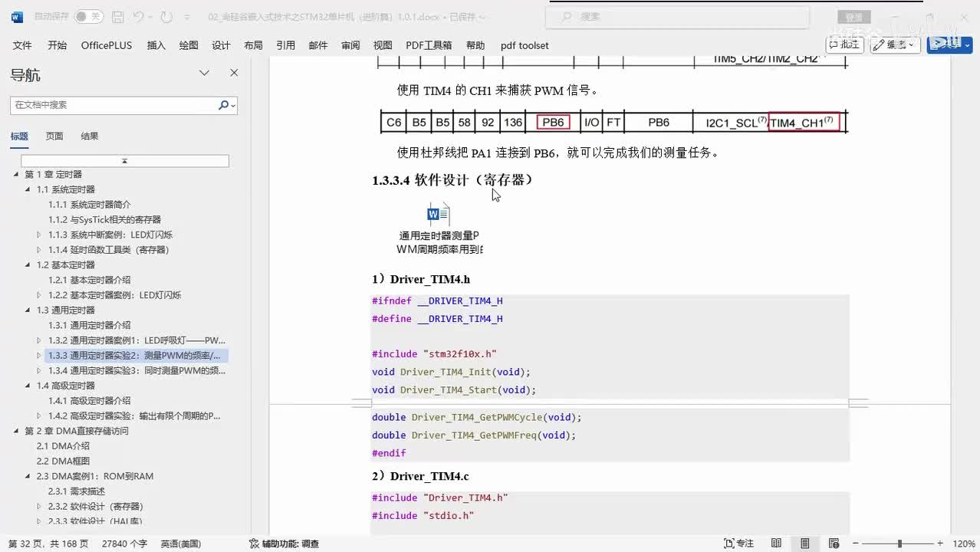This screenshot has height=552, width=980.
Task: Open the 文件 menu
Action: (22, 45)
